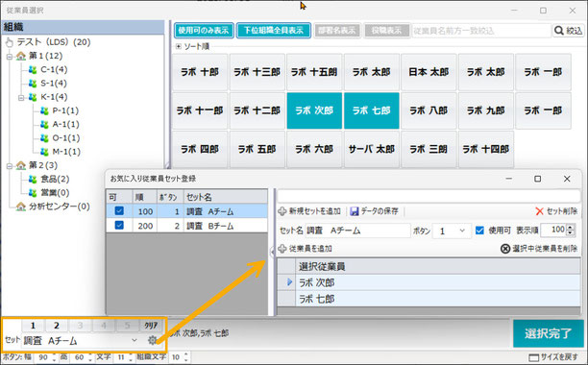This screenshot has width=588, height=365.
Task: Click the 可 column header
Action: coord(119,197)
